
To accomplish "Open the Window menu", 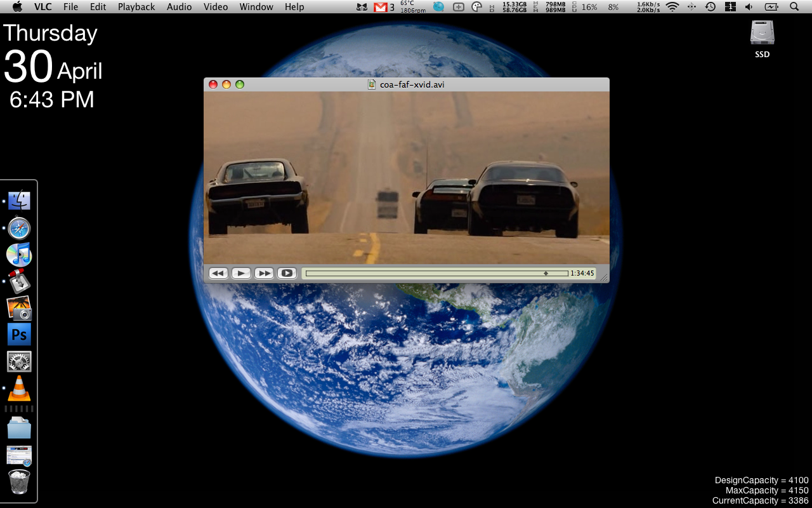I will click(x=256, y=7).
